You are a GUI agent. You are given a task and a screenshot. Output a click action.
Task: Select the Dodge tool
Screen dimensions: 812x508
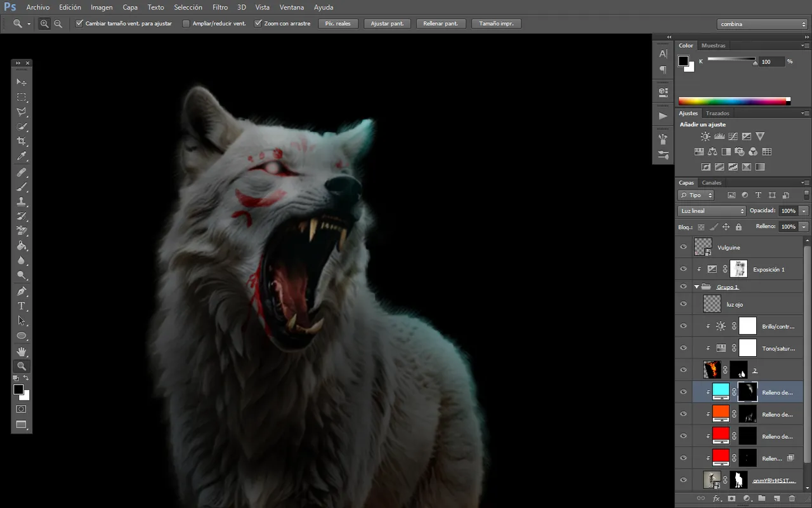click(x=22, y=275)
